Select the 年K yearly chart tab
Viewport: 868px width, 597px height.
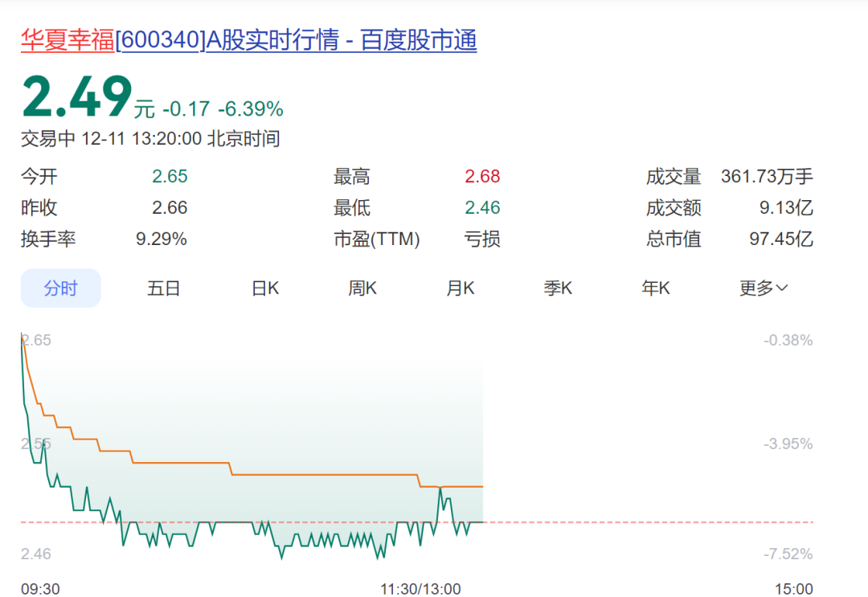pyautogui.click(x=656, y=288)
